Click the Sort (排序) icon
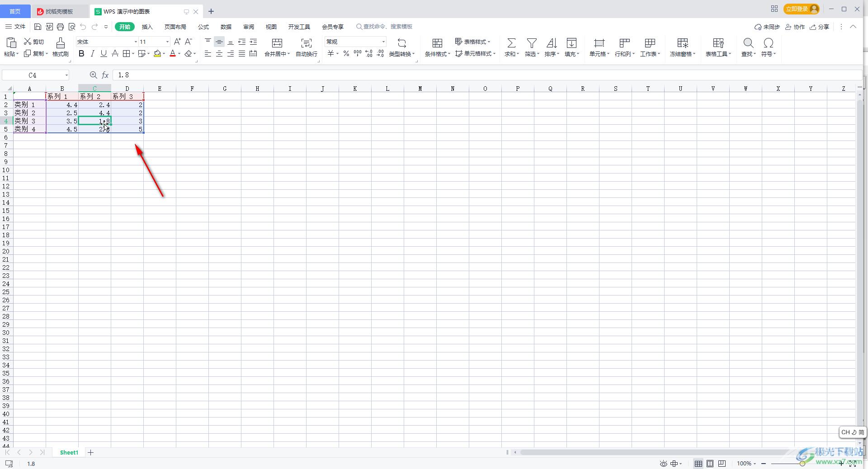This screenshot has height=469, width=868. coord(552,43)
